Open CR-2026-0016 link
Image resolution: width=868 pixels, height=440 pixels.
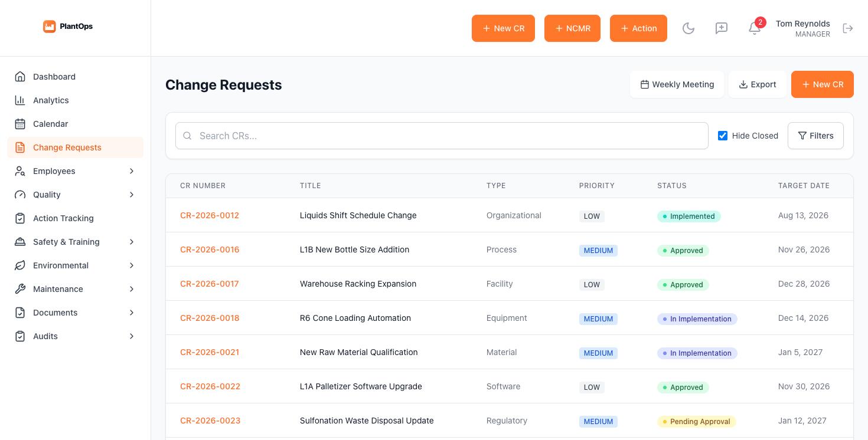pyautogui.click(x=210, y=249)
